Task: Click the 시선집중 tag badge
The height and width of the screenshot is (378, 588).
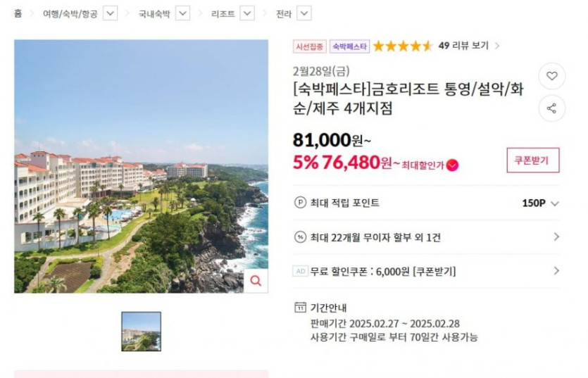Action: pyautogui.click(x=310, y=46)
